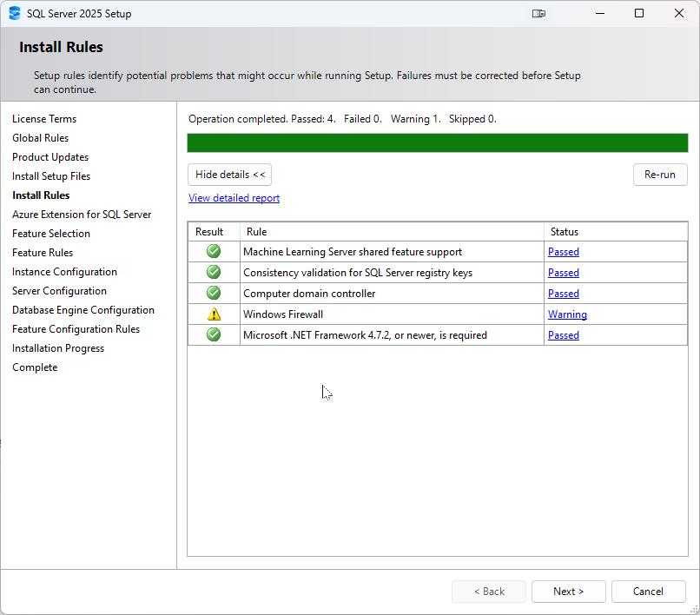Screen dimensions: 700x615
Task: Click the 'Machine Learning Server shared feature support' rule text
Action: [x=353, y=252]
